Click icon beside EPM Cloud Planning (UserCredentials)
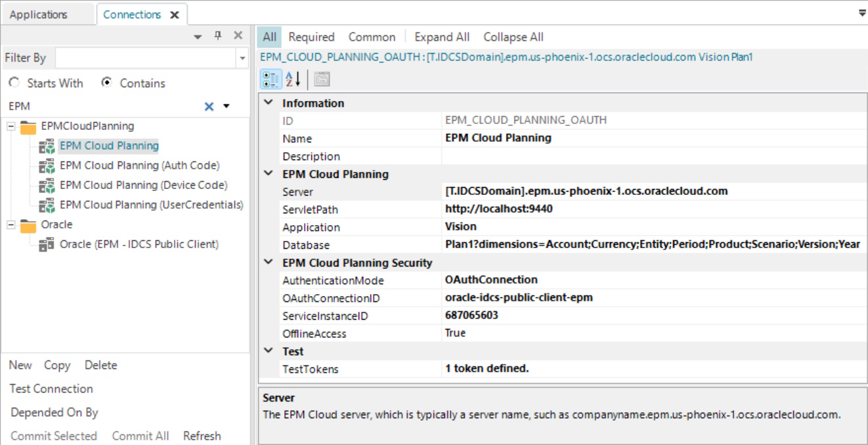 coord(47,205)
